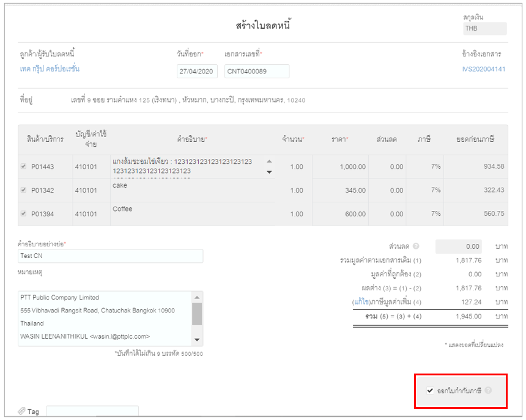
Task: Click page title สร้างใบลดหนี้
Action: coord(263,25)
